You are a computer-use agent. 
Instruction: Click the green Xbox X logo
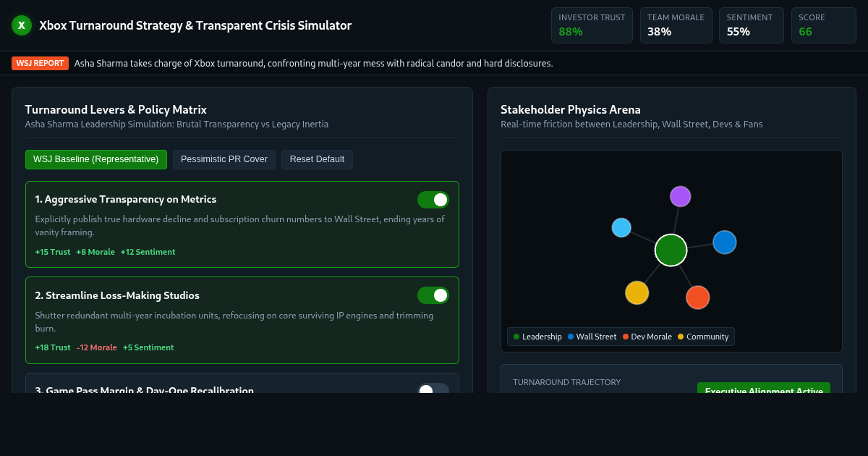(x=22, y=25)
